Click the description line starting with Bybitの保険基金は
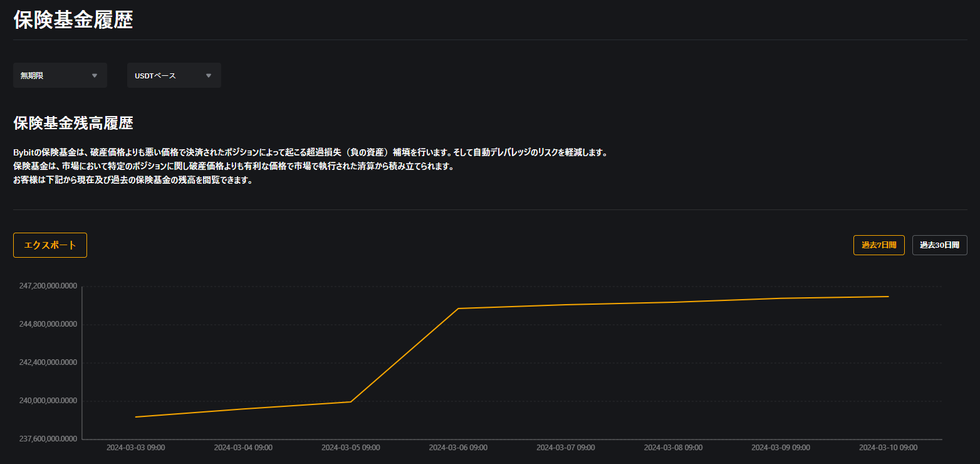The width and height of the screenshot is (980, 464). (x=311, y=152)
